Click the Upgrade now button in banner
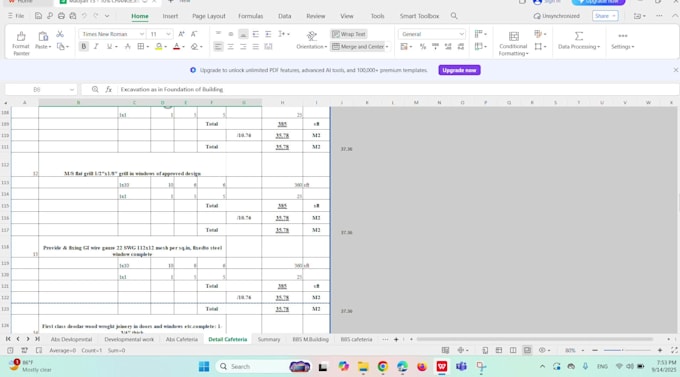Viewport: 680px width, 377px height. 459,70
